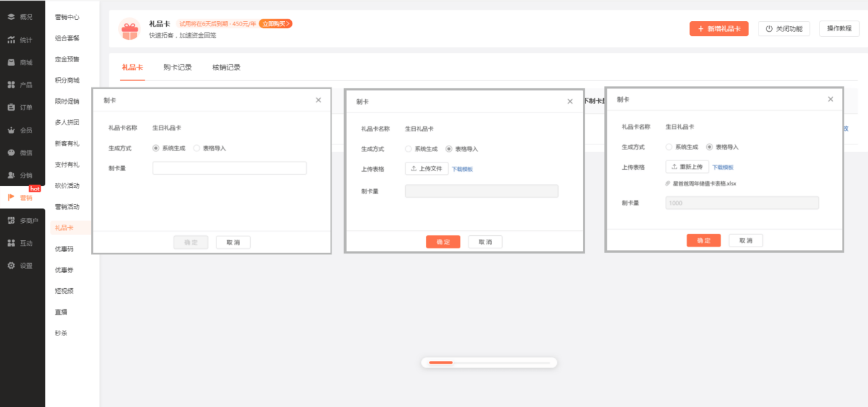Screen dimensions: 868x407
Task: Switch to 核销记录 tab
Action: (226, 67)
